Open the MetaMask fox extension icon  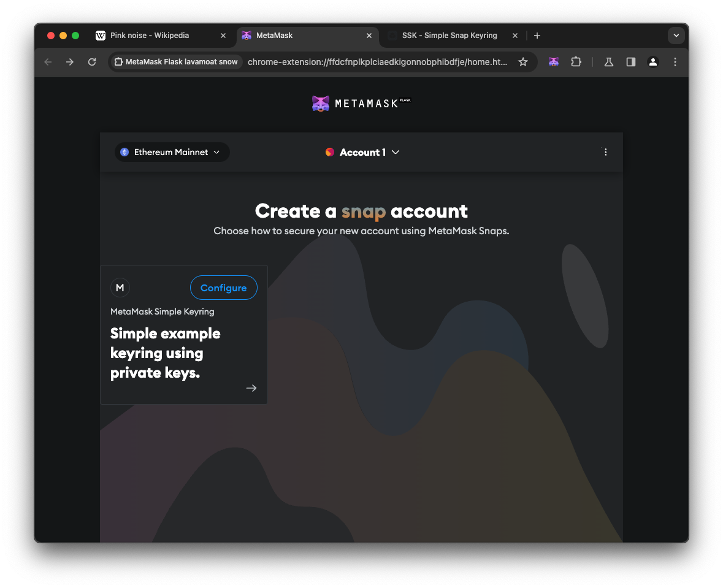(x=554, y=62)
